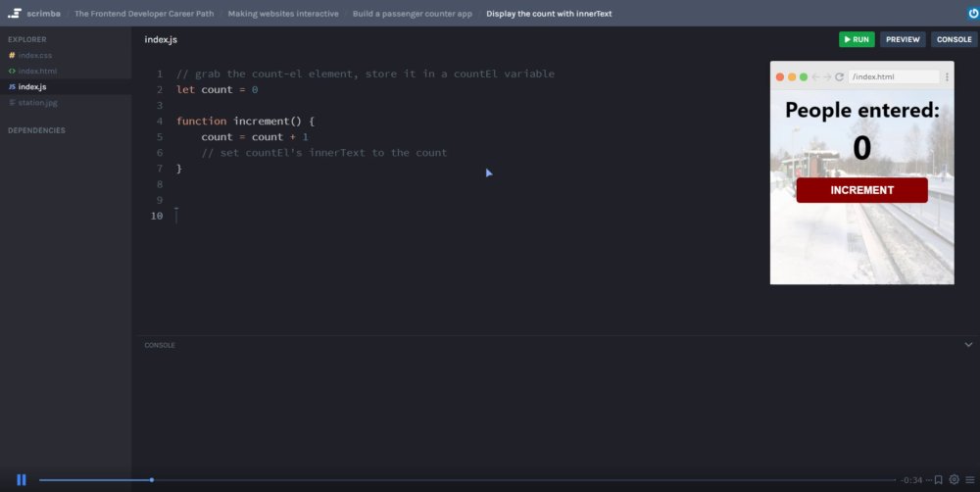Click the remaining time -0:34 display
Viewport: 980px width, 492px height.
[911, 480]
